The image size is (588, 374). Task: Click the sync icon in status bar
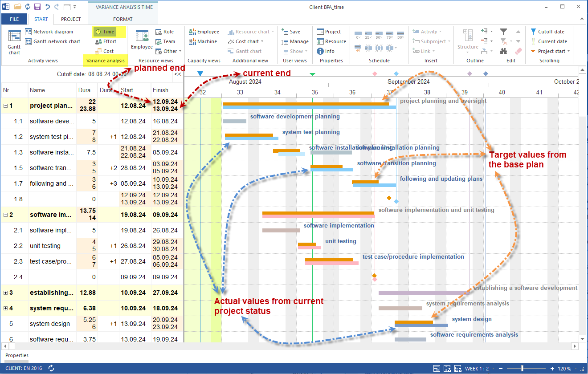(51, 368)
